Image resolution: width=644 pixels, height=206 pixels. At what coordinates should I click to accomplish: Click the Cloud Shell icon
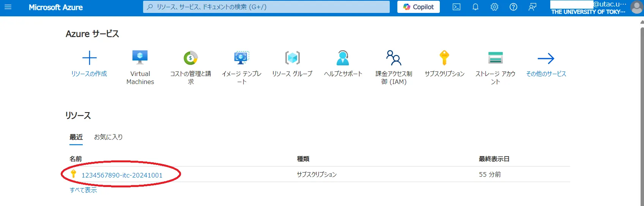pyautogui.click(x=457, y=7)
